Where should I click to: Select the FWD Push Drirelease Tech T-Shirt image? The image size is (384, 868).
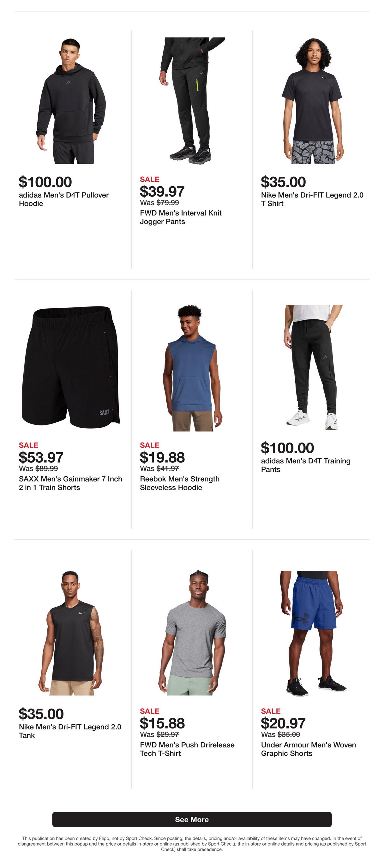[192, 633]
